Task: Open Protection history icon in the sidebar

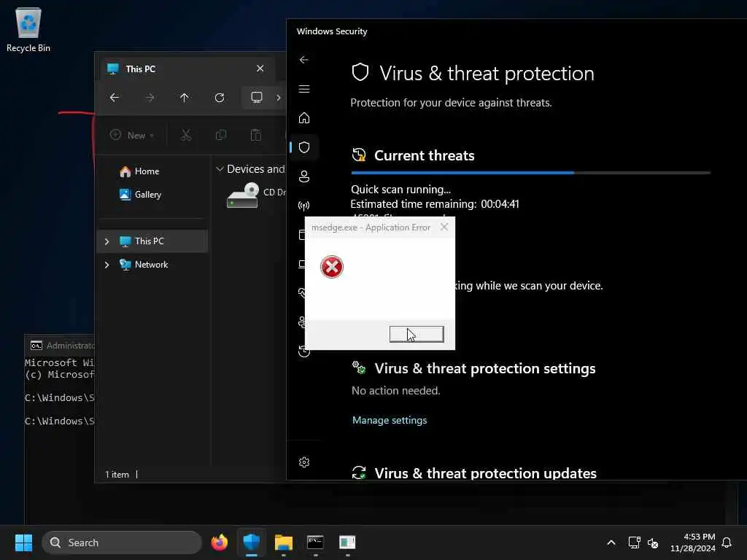Action: point(304,352)
